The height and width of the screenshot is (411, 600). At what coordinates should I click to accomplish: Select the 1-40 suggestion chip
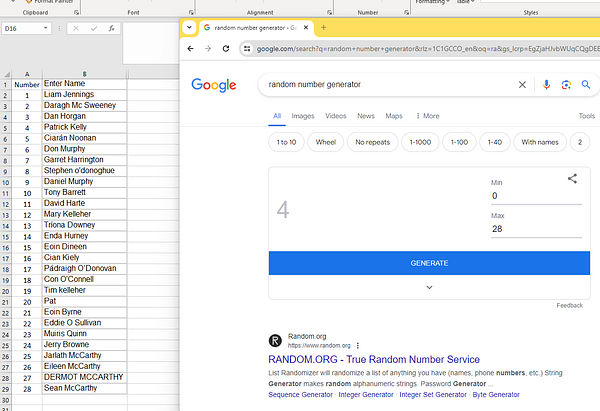(495, 142)
